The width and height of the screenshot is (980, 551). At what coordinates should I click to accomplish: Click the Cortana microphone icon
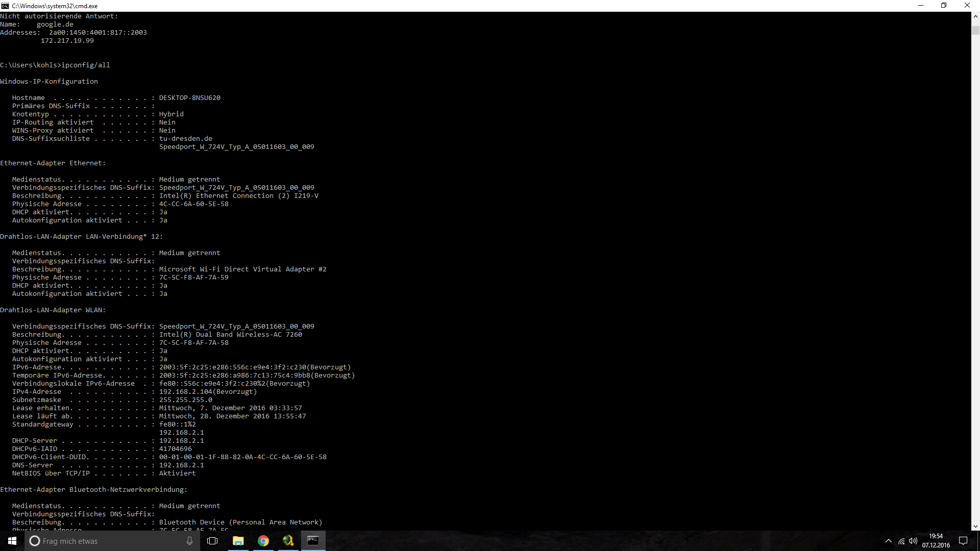point(189,541)
